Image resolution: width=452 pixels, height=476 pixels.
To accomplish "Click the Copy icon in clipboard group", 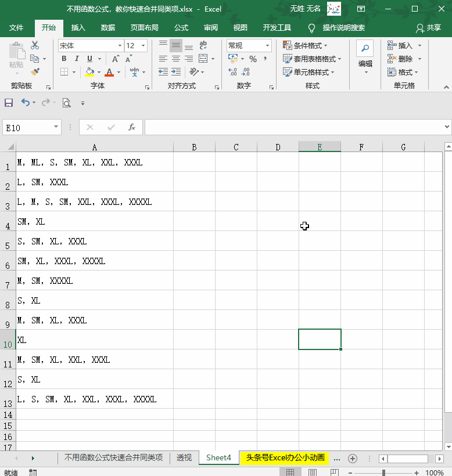I will pyautogui.click(x=34, y=59).
